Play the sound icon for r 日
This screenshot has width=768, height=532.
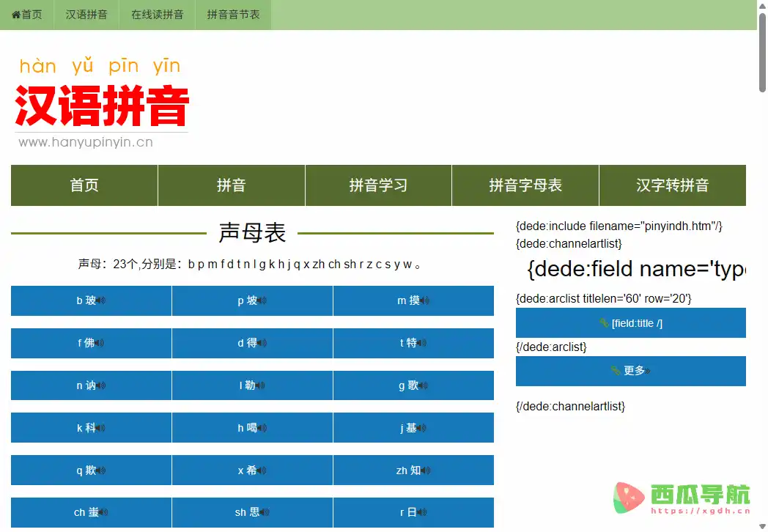pos(421,512)
